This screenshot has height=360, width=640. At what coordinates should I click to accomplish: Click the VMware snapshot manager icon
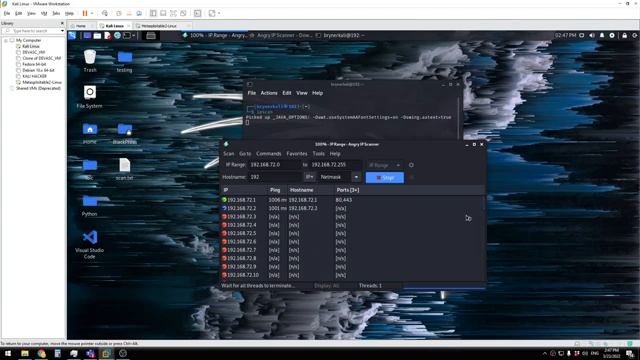(x=139, y=13)
